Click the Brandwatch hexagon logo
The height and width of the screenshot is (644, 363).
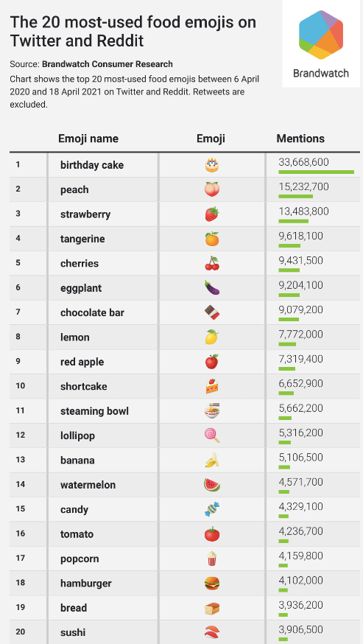point(321,35)
